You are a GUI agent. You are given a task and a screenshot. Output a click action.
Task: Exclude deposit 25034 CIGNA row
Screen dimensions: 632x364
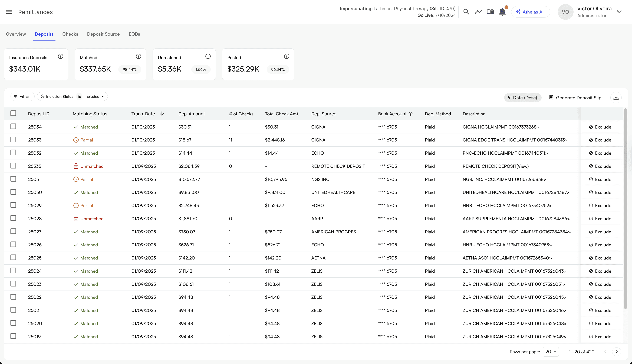tap(600, 127)
